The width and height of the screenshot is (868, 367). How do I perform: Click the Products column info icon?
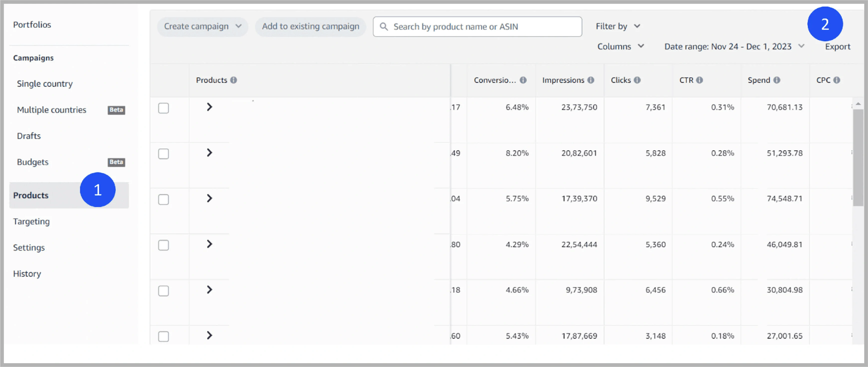click(x=234, y=80)
